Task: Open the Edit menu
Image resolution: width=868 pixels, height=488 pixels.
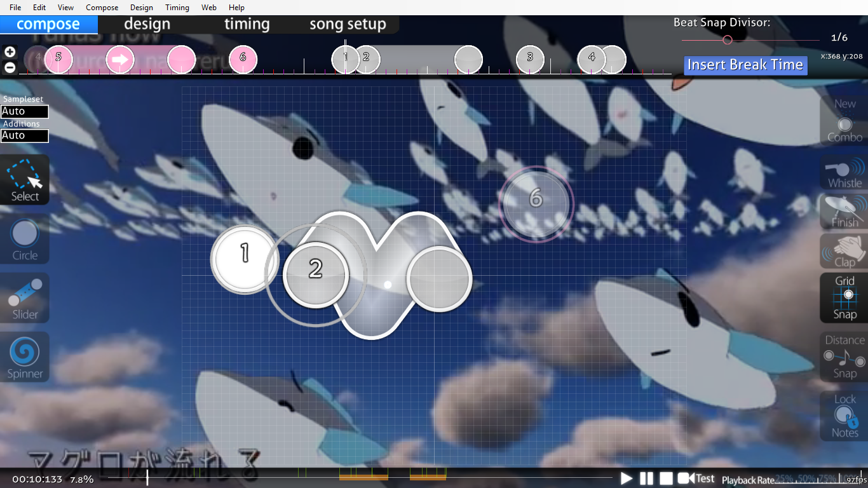Action: pyautogui.click(x=39, y=8)
